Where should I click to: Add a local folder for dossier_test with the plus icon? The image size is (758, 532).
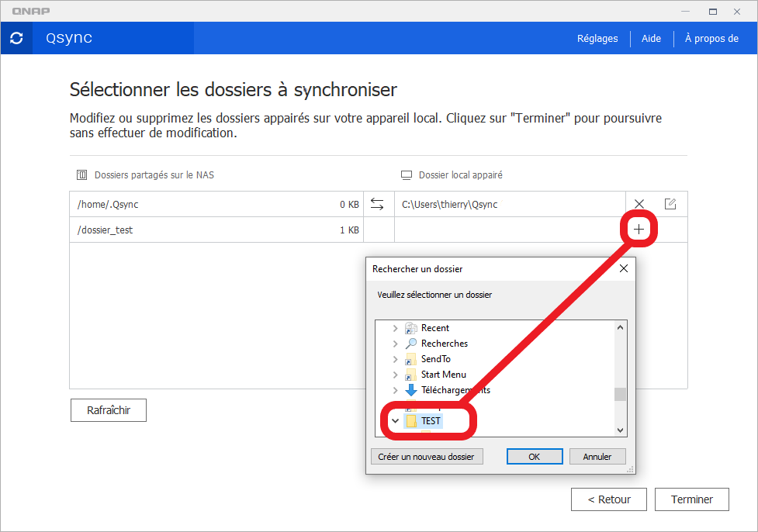(x=639, y=230)
